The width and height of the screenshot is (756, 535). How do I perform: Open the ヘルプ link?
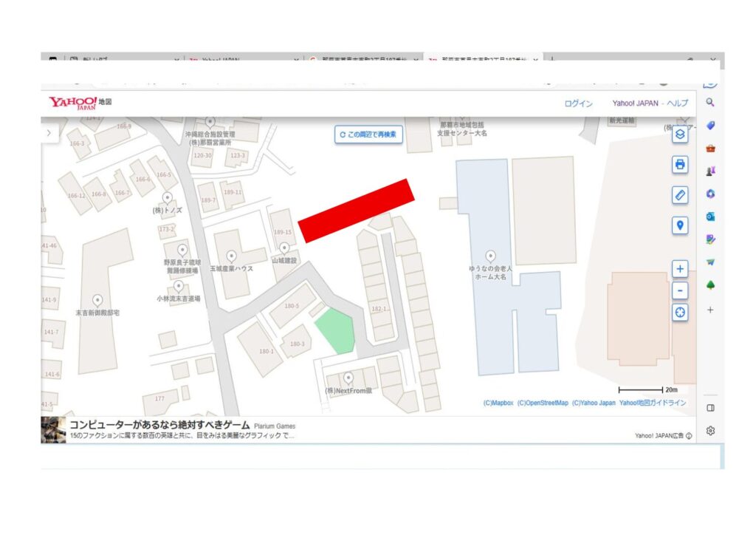[677, 103]
